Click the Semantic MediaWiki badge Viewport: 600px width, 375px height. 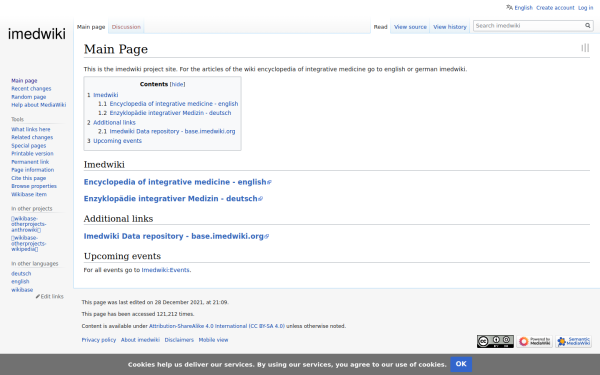573,341
